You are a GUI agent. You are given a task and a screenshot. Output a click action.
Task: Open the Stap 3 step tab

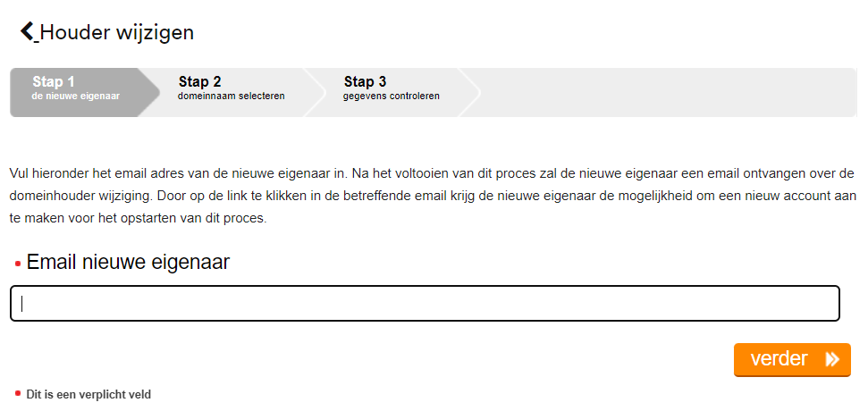[365, 82]
